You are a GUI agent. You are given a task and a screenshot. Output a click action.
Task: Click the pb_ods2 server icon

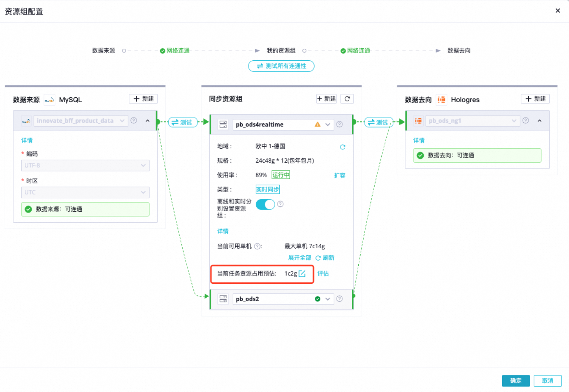click(223, 299)
